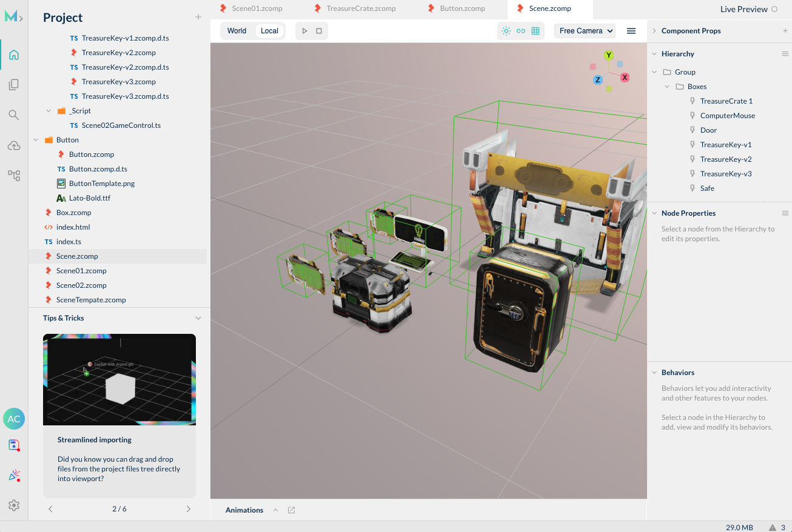Collapse the Tips & Tricks panel
The height and width of the screenshot is (532, 792).
click(x=198, y=318)
